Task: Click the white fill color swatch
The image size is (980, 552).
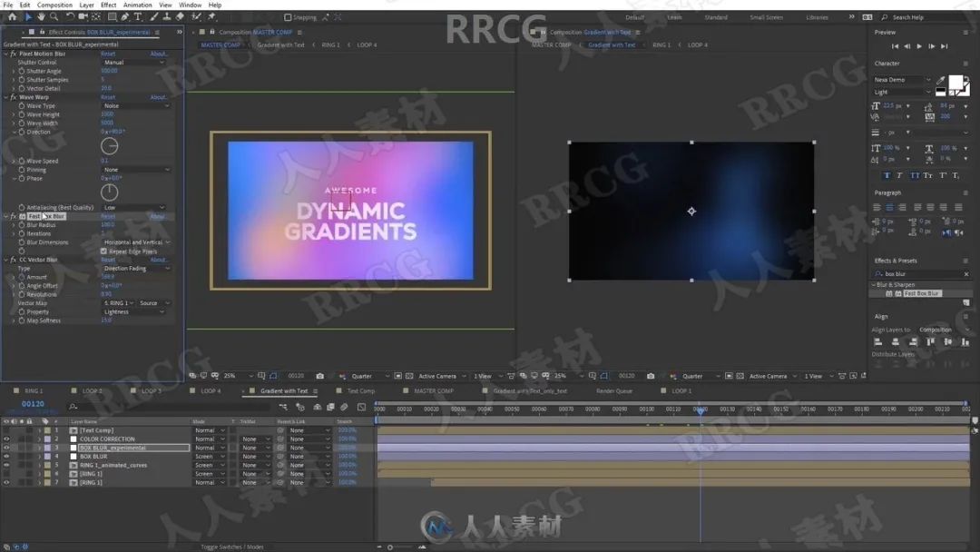Action: 955,82
